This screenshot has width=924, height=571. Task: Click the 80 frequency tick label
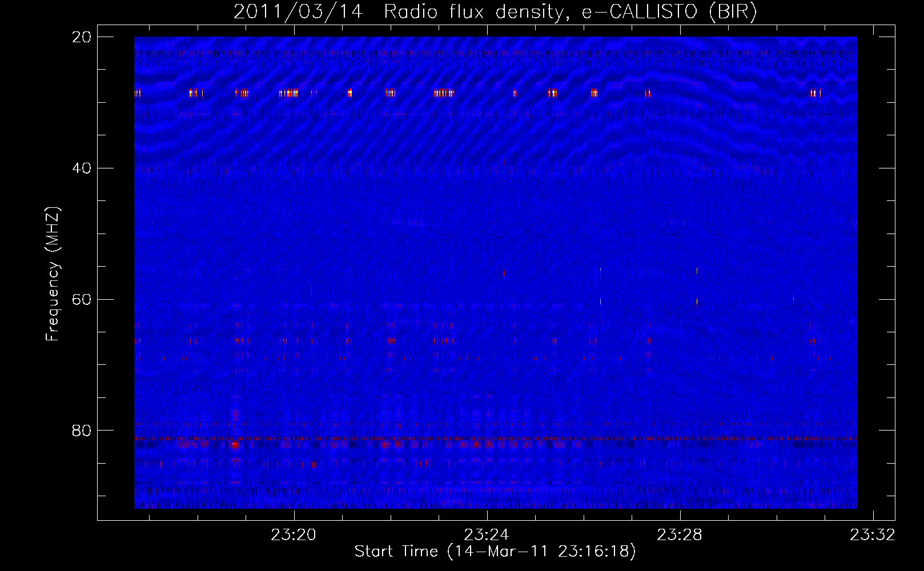[82, 431]
